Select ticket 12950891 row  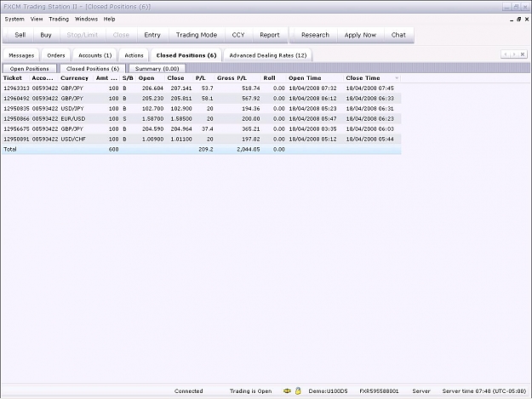[x=202, y=139]
